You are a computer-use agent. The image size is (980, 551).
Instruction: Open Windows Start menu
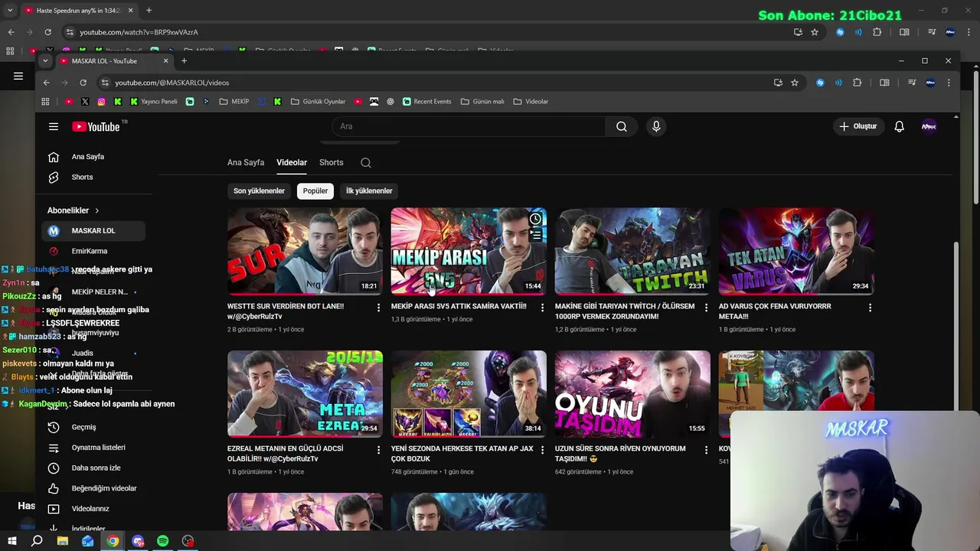pos(11,541)
